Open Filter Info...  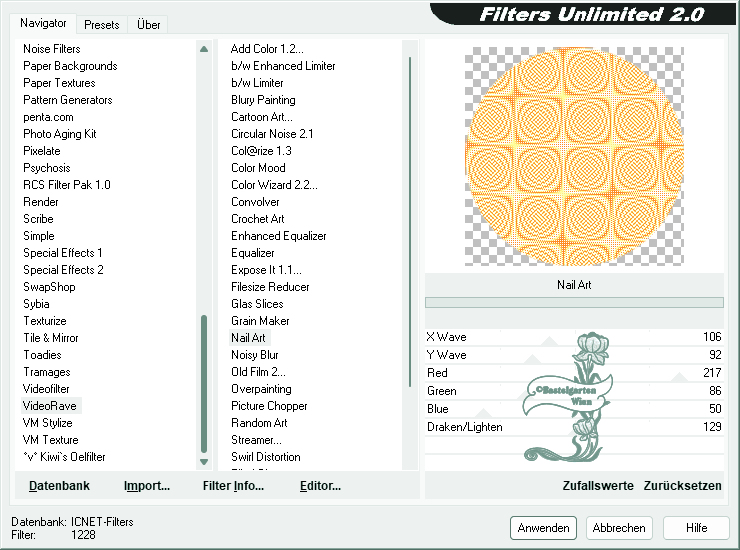coord(233,486)
